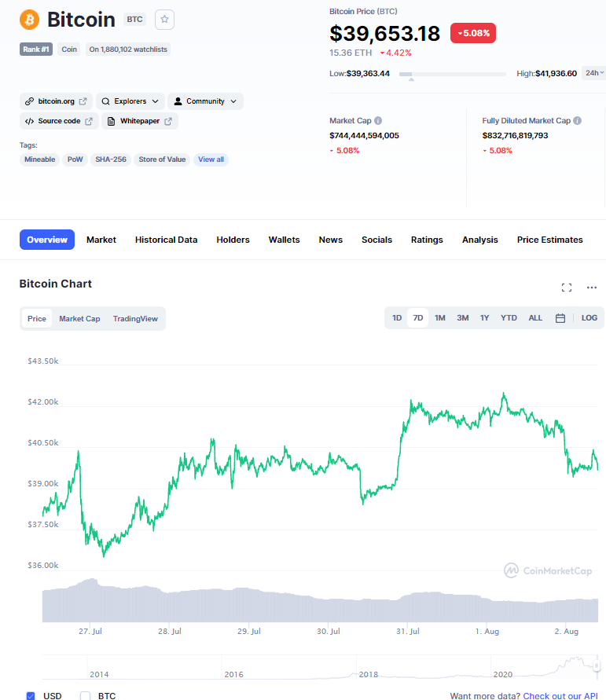
Task: Set chart range to YTD
Action: (509, 318)
